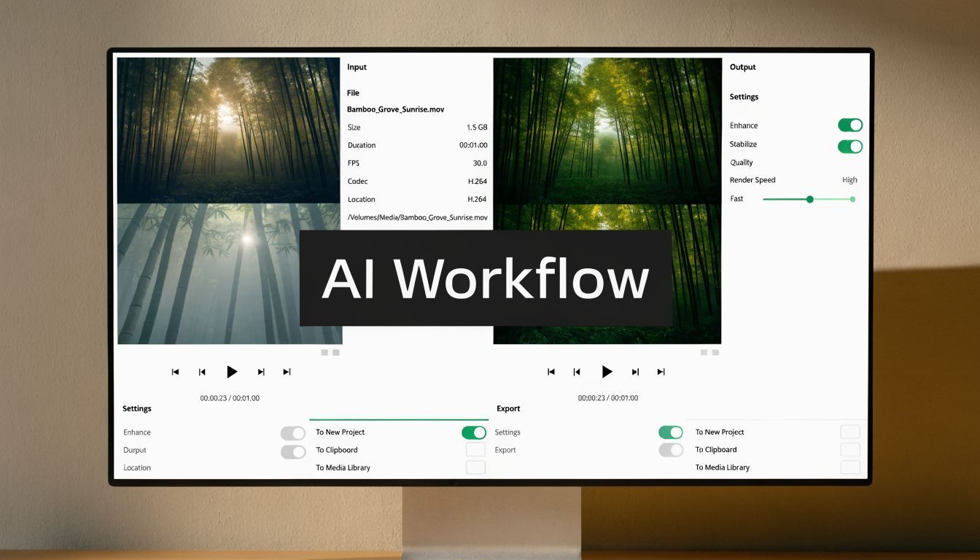
Task: Jump to the first frame of the right video
Action: pos(551,371)
